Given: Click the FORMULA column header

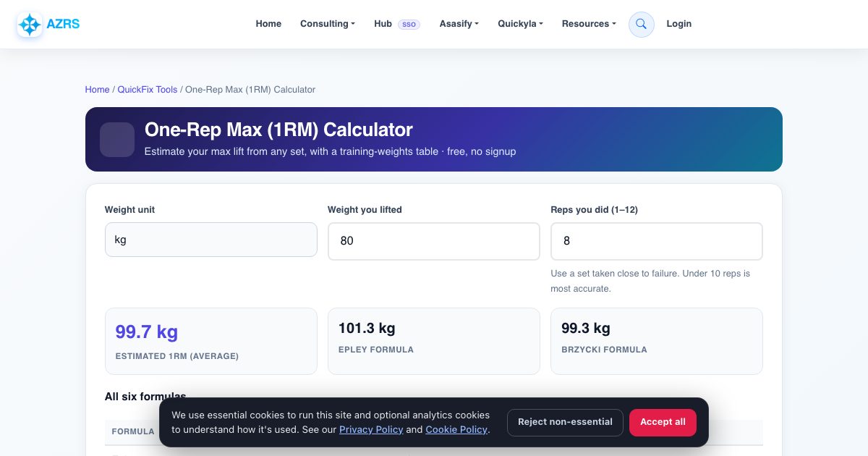Looking at the screenshot, I should pos(133,431).
